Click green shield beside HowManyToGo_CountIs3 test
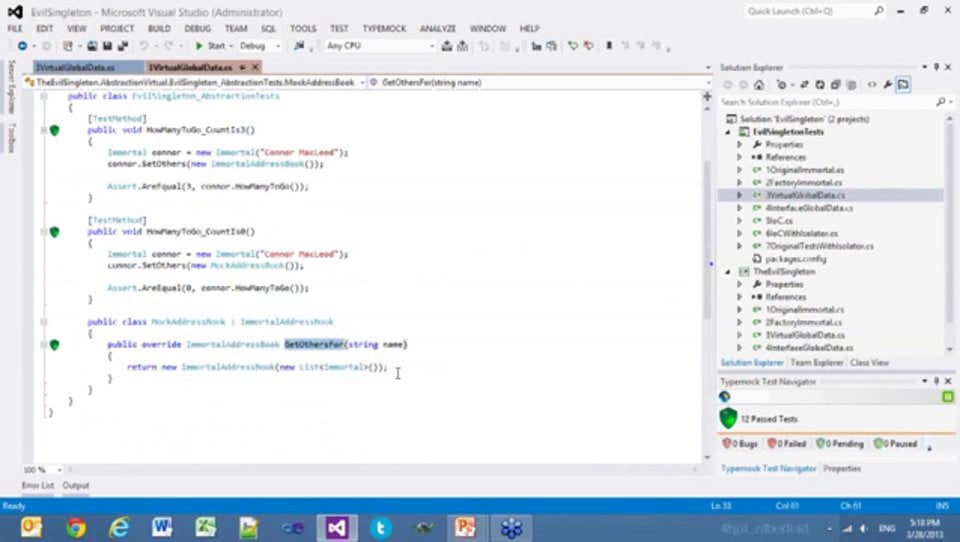This screenshot has height=542, width=960. tap(54, 130)
